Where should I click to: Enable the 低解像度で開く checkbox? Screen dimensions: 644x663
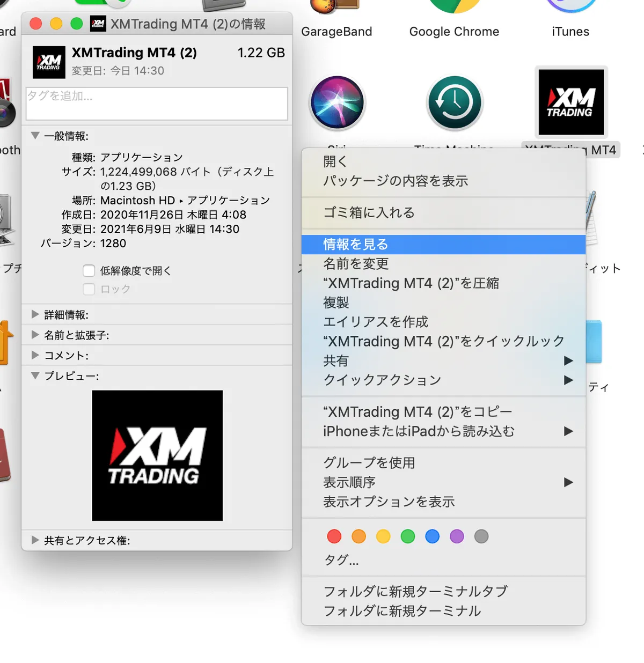point(89,271)
